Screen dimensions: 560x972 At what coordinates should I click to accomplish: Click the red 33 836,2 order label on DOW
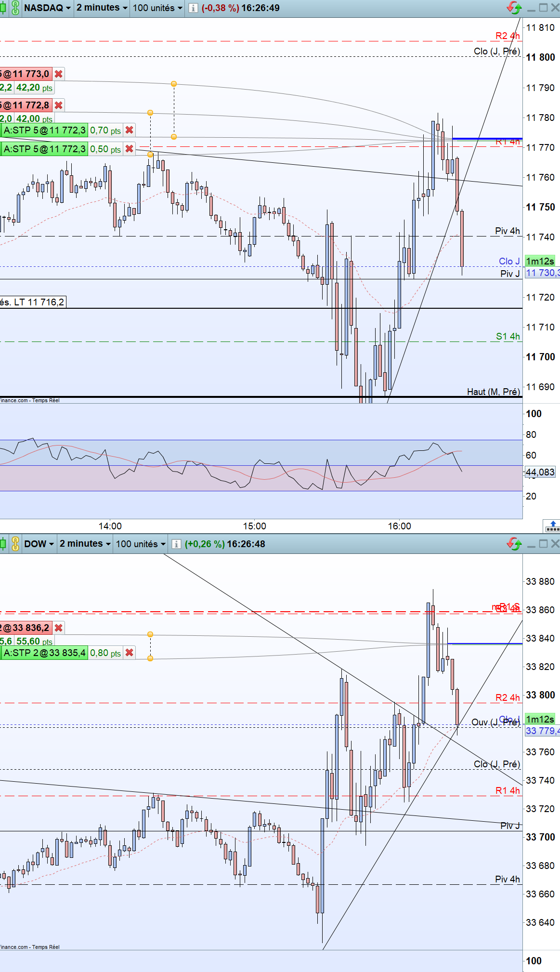click(x=26, y=628)
